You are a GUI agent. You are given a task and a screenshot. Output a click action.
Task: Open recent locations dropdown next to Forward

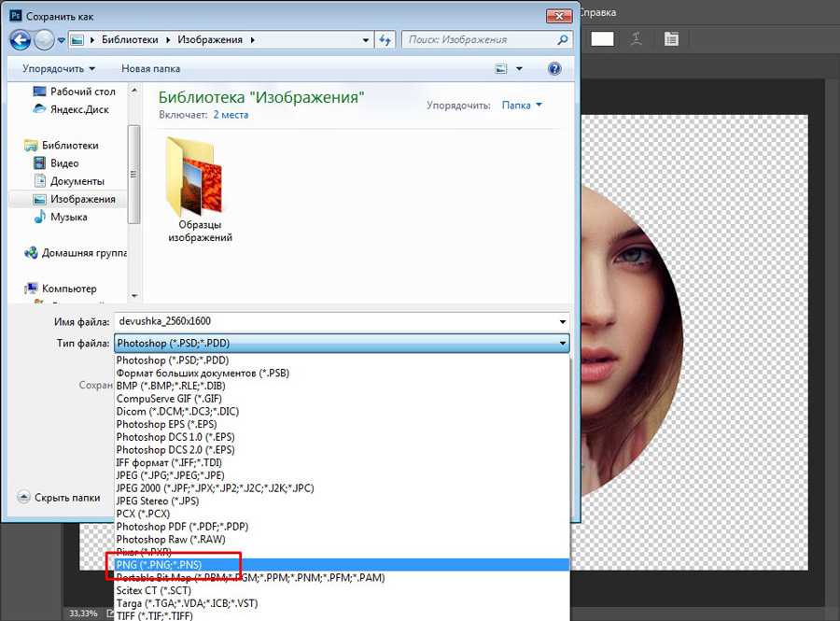pyautogui.click(x=61, y=40)
